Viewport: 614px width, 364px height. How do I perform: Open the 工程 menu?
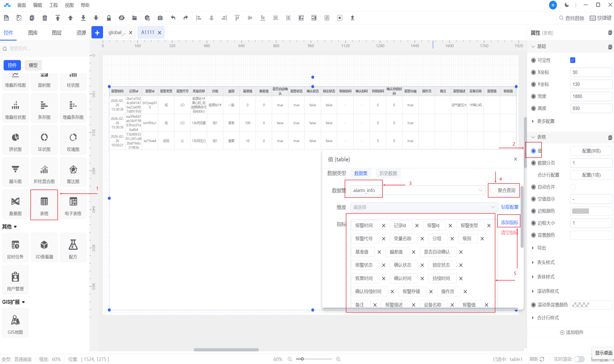tap(53, 5)
